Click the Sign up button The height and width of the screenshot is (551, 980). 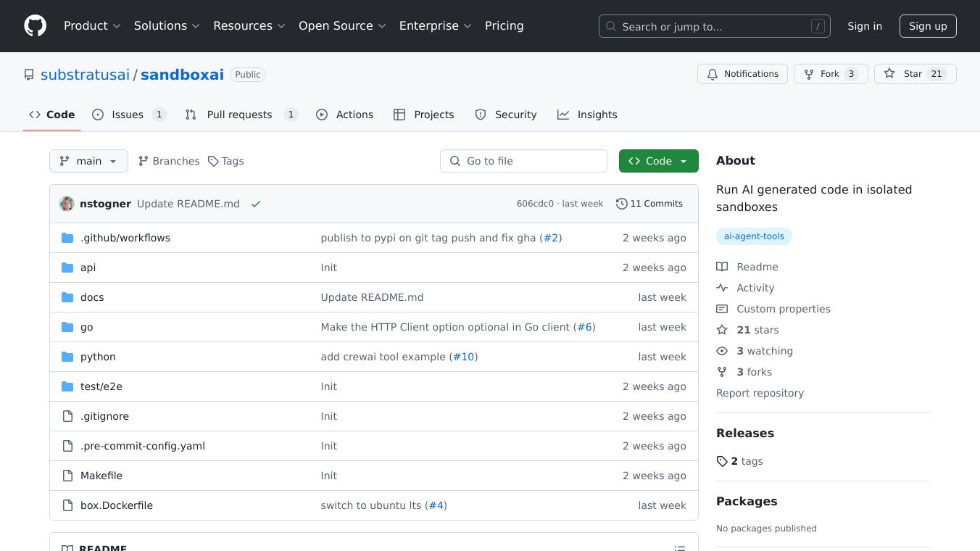coord(928,26)
